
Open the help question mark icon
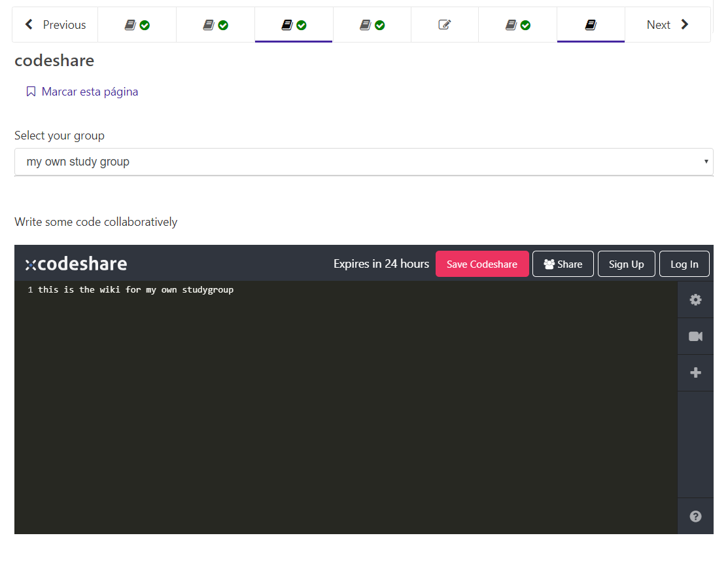695,516
